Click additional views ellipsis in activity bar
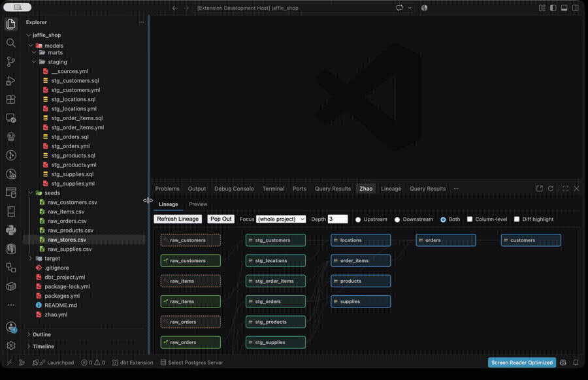 tap(11, 305)
